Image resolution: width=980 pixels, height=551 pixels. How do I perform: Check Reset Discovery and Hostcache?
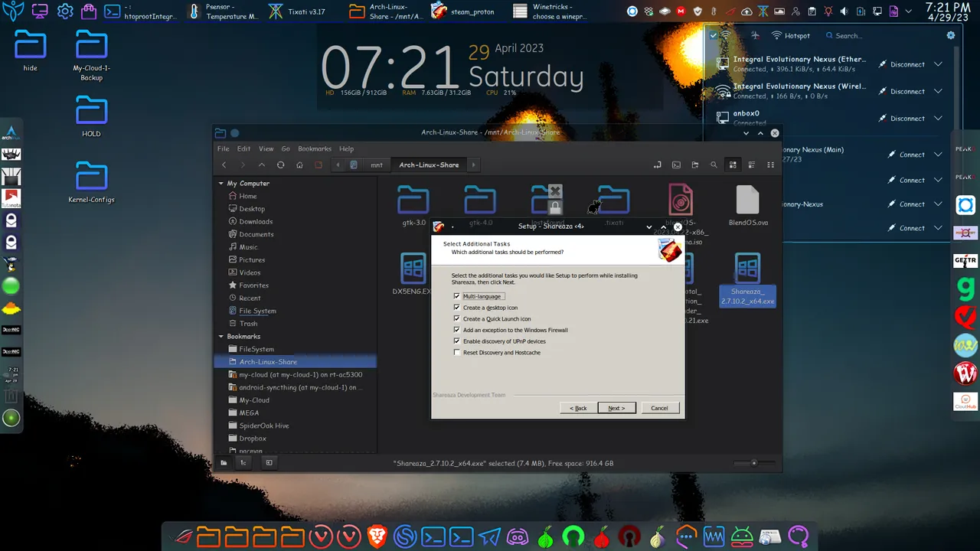coord(457,353)
